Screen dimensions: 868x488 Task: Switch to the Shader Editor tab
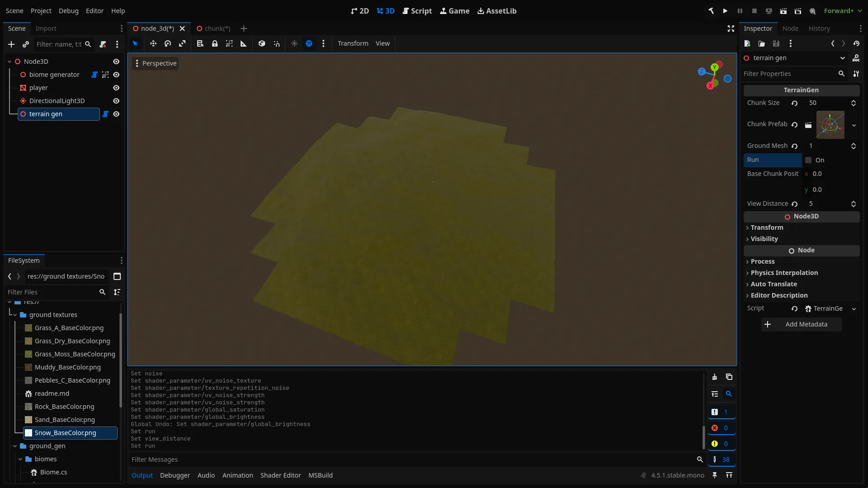(280, 475)
